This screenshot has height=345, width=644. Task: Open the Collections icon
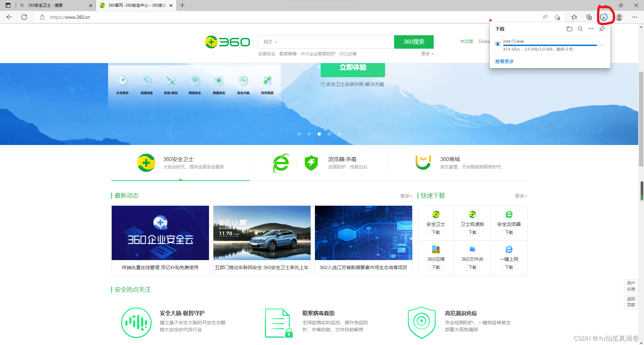589,17
